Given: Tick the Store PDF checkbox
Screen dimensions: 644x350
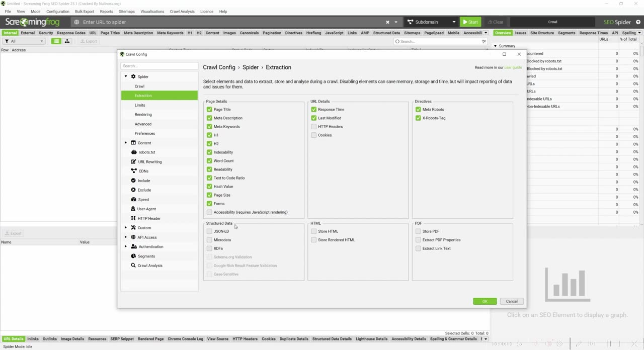Looking at the screenshot, I should tap(418, 231).
